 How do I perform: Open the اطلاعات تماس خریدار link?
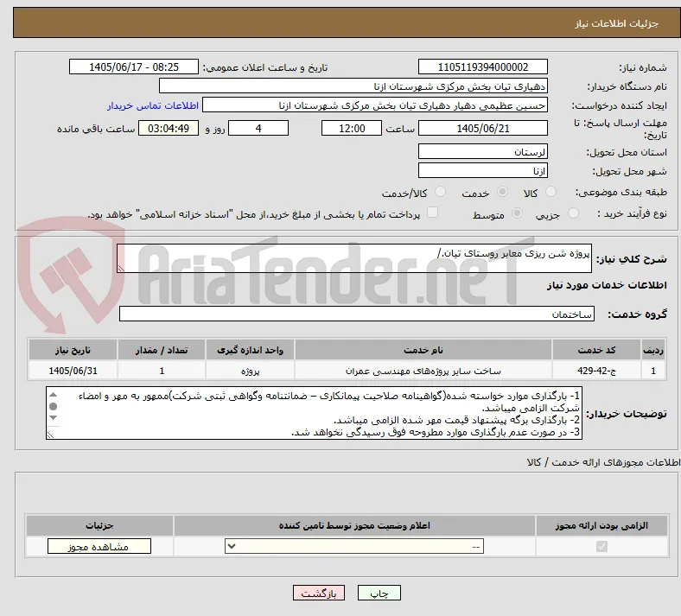[x=153, y=105]
